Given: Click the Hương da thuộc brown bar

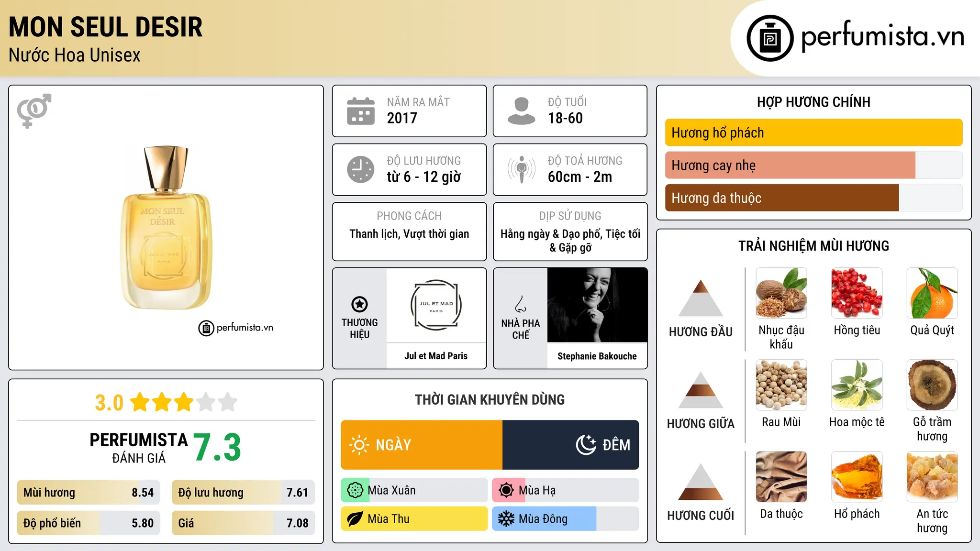Looking at the screenshot, I should click(782, 198).
